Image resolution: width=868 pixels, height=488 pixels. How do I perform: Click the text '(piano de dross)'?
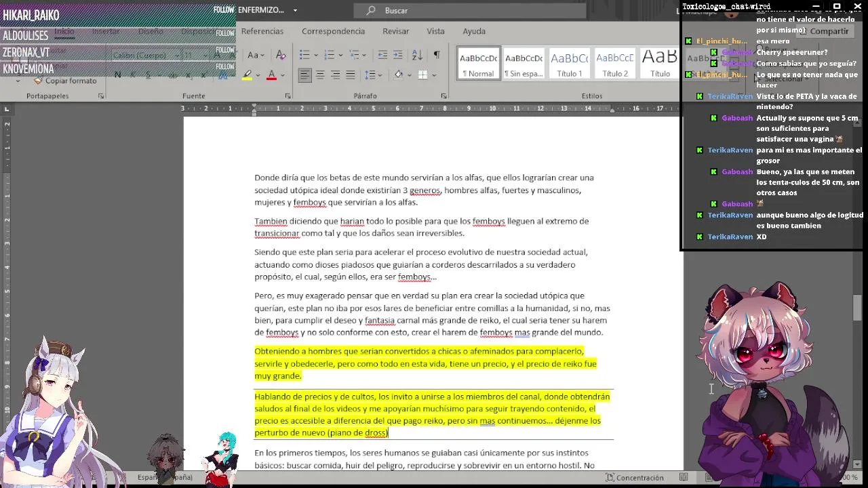[357, 432]
